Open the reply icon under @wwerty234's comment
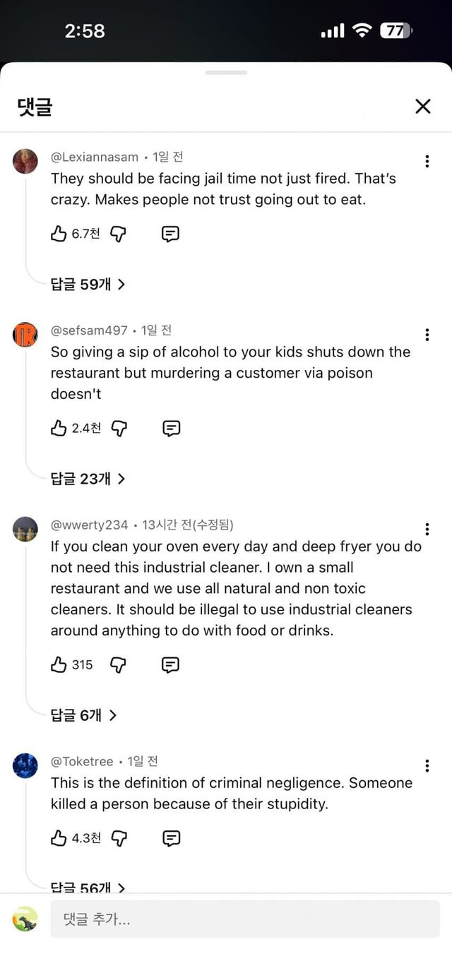This screenshot has height=980, width=452. coord(170,664)
